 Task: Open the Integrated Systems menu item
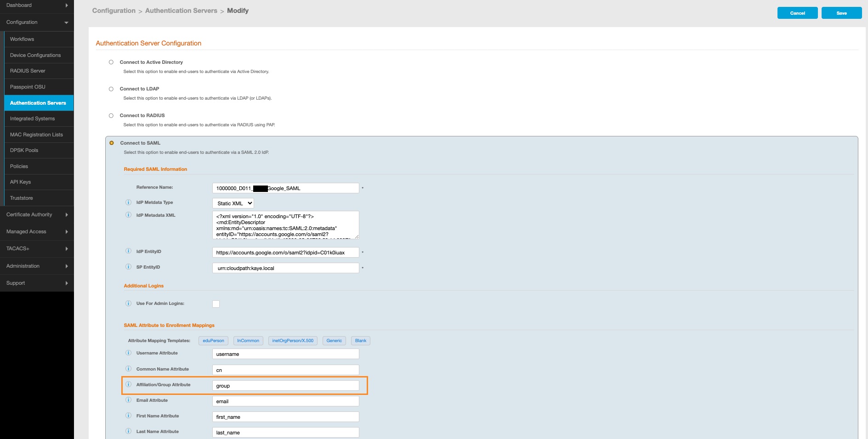point(33,118)
